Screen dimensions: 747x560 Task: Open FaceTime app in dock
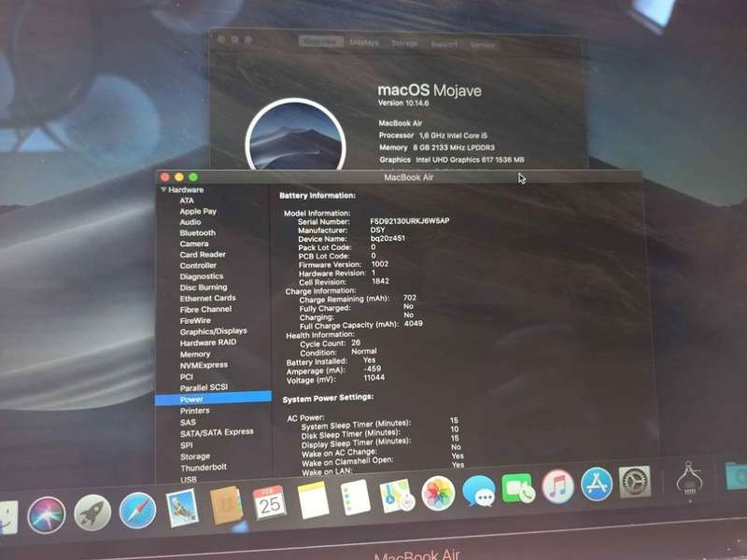[x=518, y=488]
